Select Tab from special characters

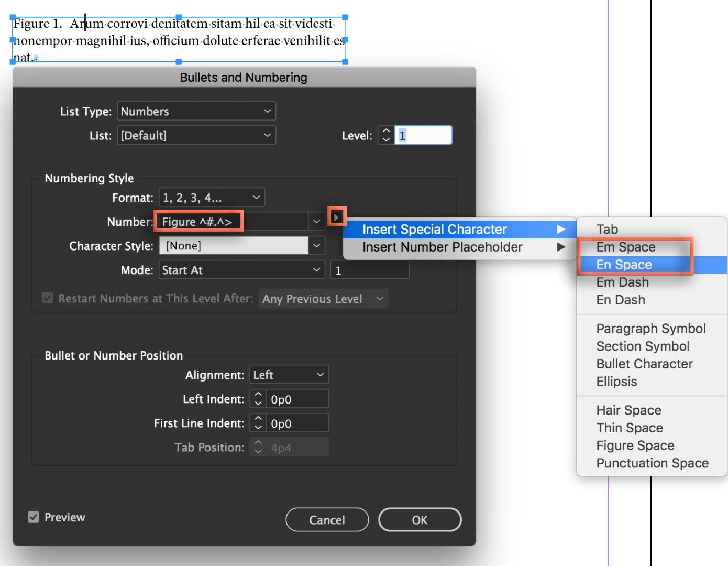pos(652,229)
